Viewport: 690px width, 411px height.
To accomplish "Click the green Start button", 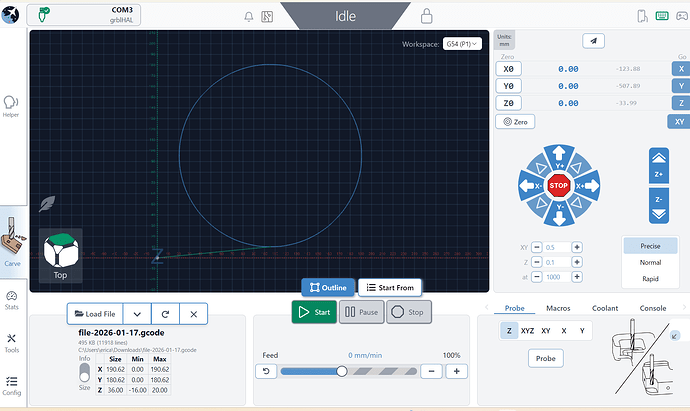I will [x=314, y=312].
